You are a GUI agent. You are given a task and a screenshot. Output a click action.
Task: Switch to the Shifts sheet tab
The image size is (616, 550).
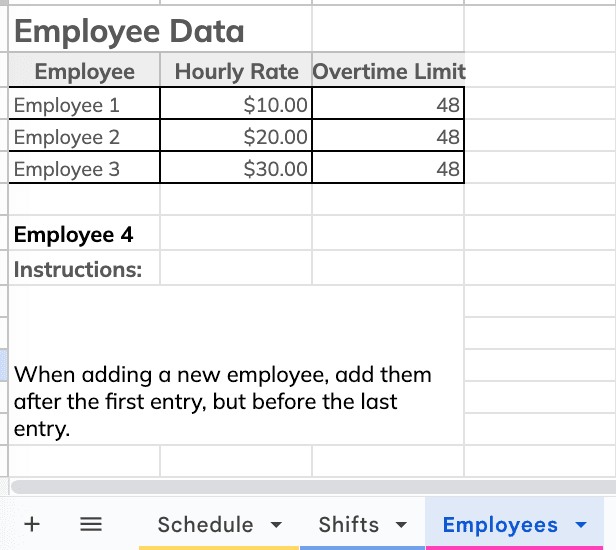tap(349, 524)
